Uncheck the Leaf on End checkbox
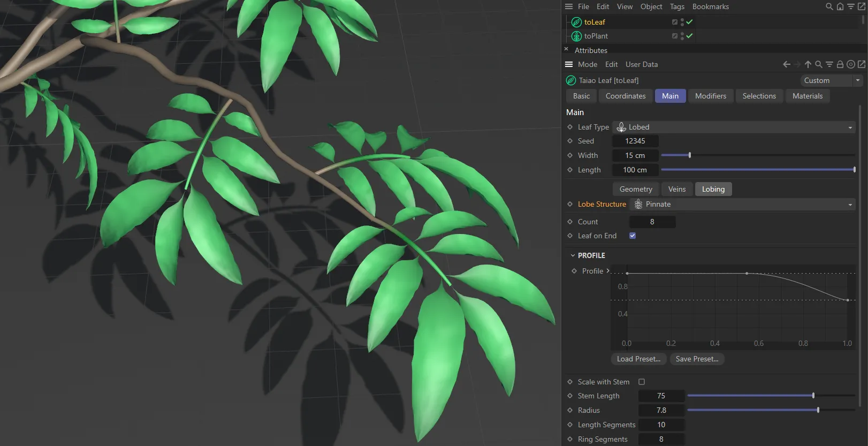 coord(633,236)
